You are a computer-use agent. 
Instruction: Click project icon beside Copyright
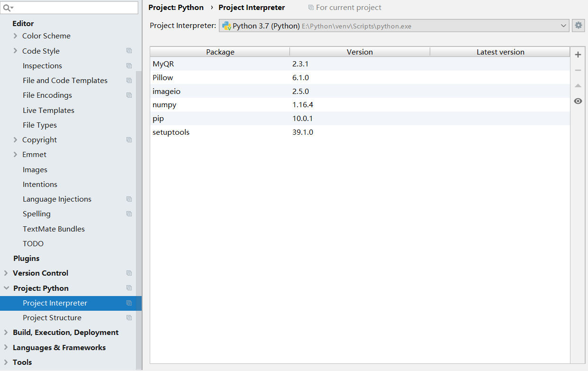129,139
